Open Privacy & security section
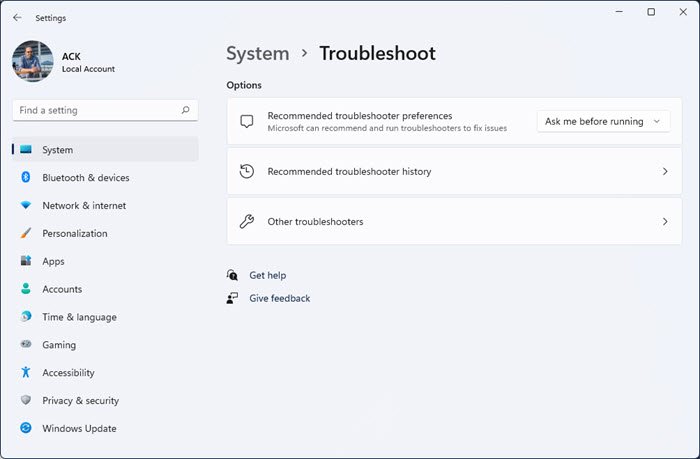 80,401
